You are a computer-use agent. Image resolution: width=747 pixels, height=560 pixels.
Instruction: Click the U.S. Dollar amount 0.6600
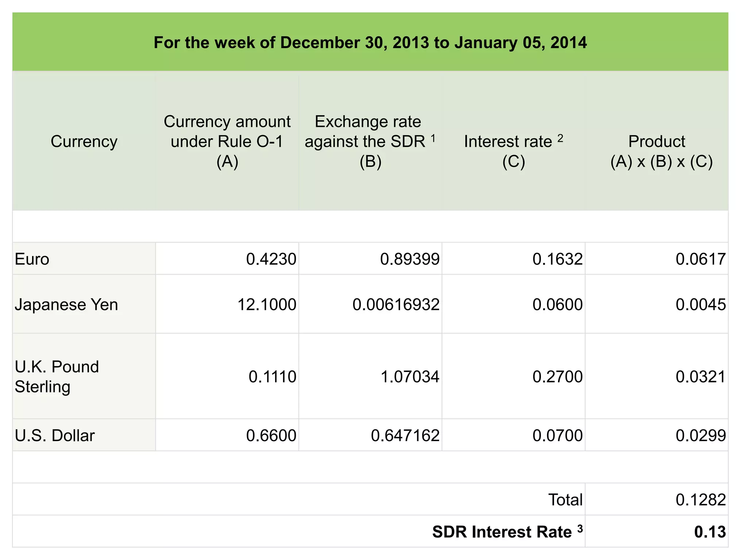coord(271,436)
